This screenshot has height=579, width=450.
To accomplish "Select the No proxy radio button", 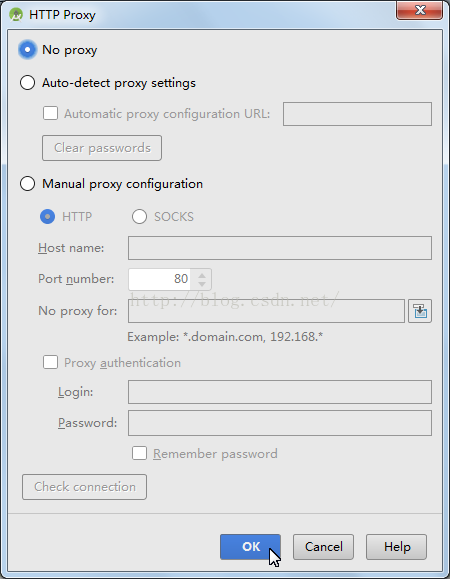I will point(28,49).
